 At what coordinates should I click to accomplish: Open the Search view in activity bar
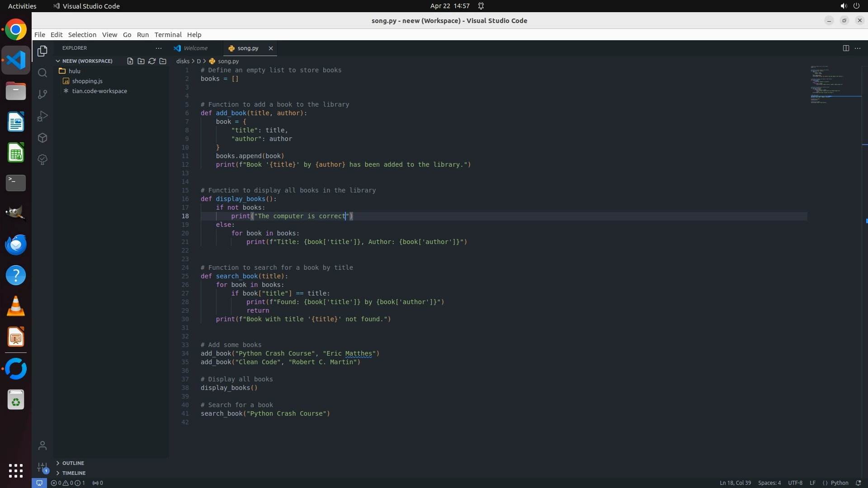coord(42,73)
